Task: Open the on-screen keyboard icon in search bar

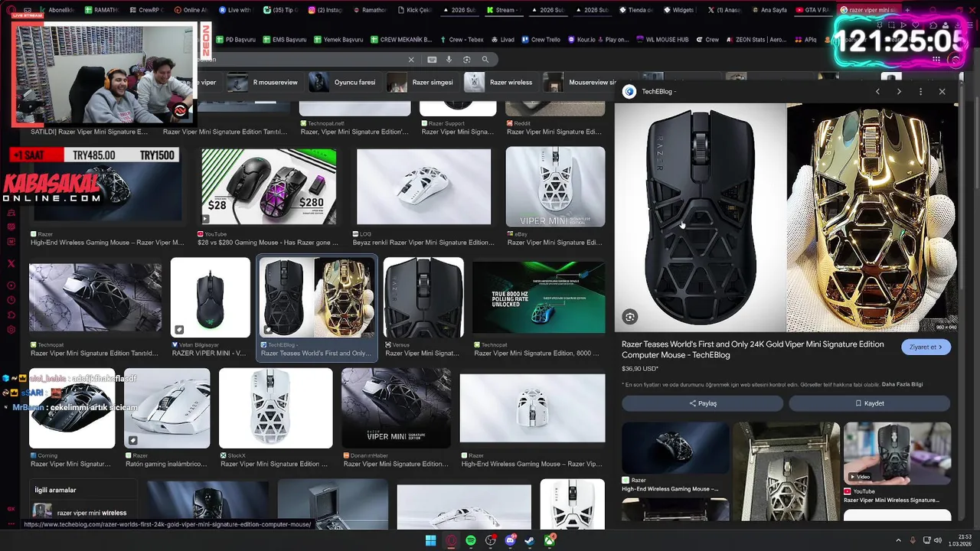Action: [x=432, y=60]
